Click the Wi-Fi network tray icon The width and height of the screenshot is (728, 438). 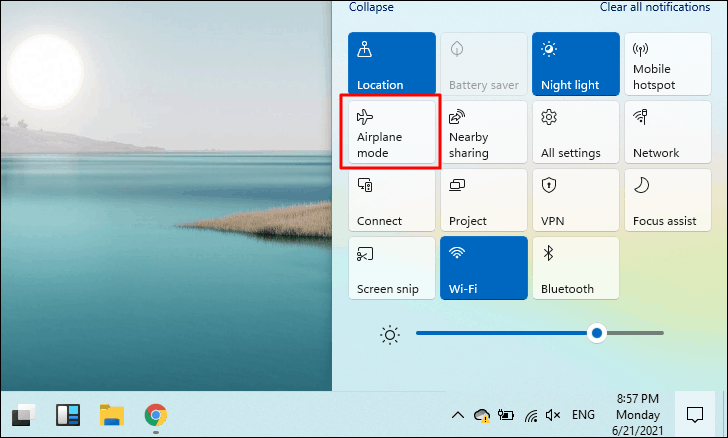(531, 415)
